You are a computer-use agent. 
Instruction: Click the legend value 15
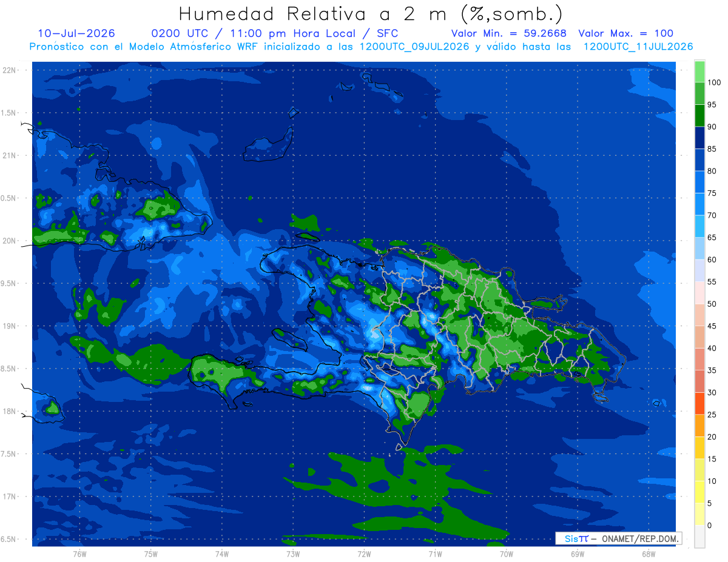point(712,459)
